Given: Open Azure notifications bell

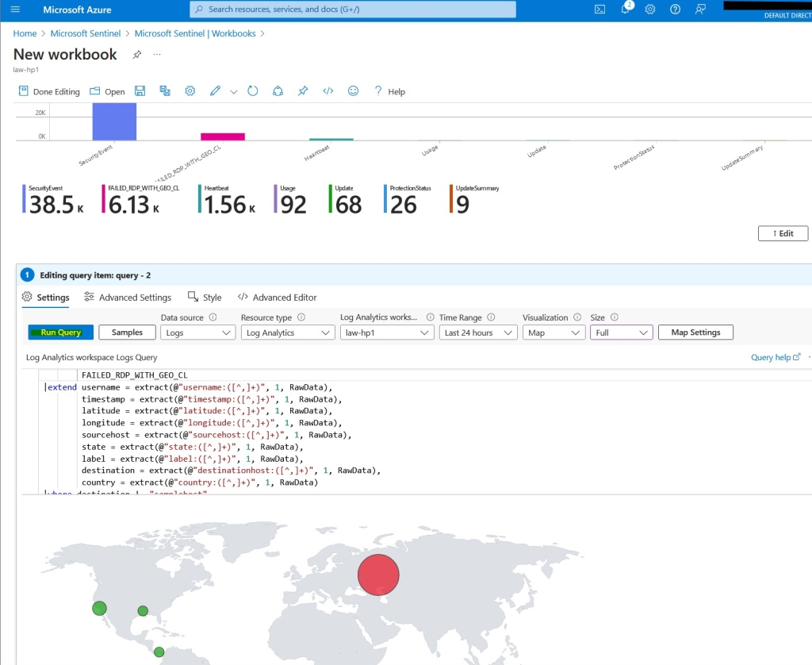Looking at the screenshot, I should point(626,10).
